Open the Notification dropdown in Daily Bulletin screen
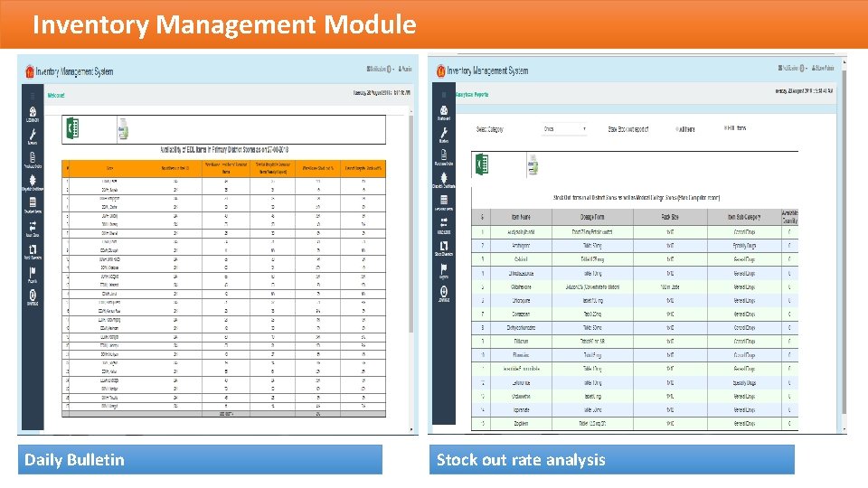Viewport: 868px width, 488px height. tap(381, 70)
